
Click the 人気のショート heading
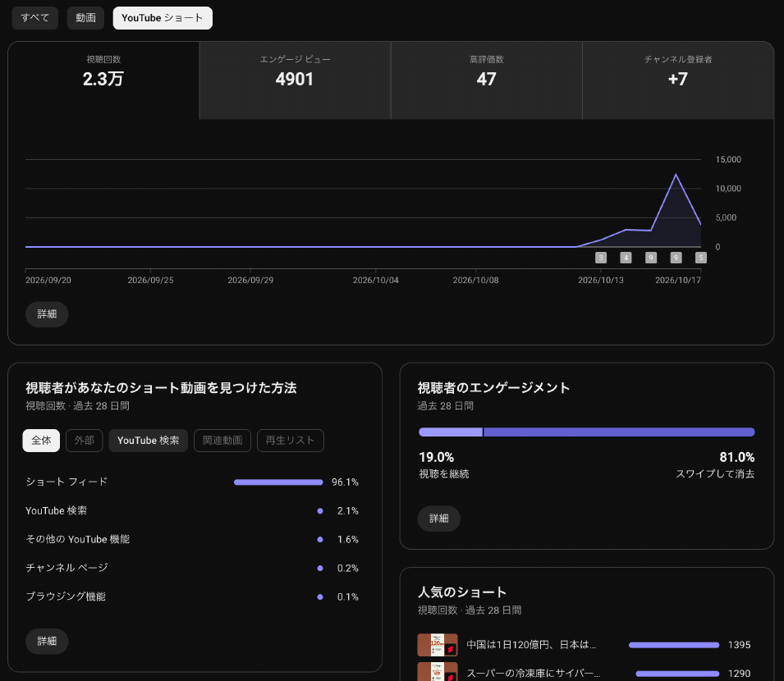click(462, 592)
